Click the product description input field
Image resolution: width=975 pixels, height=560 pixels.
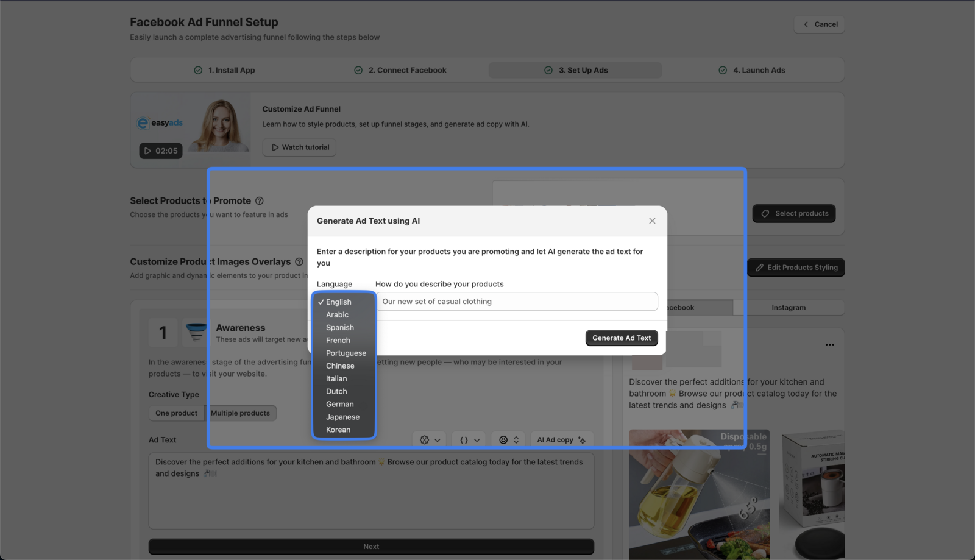point(516,301)
